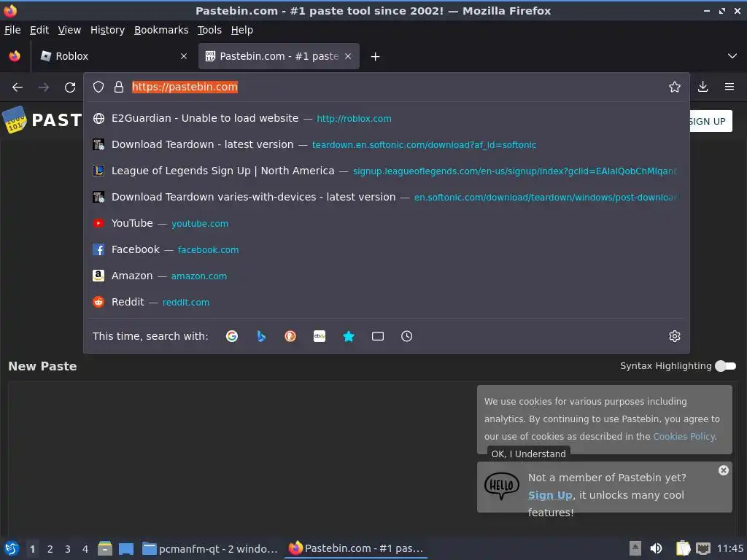Click inside the New Paste text area
The image size is (747, 560).
click(239, 457)
